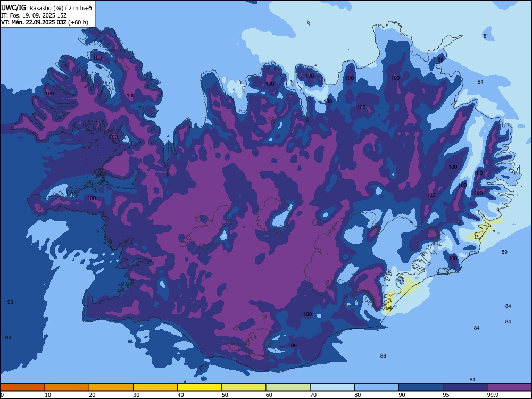
Task: Pick the 60-70 light green legend swatch
Action: pos(288,387)
